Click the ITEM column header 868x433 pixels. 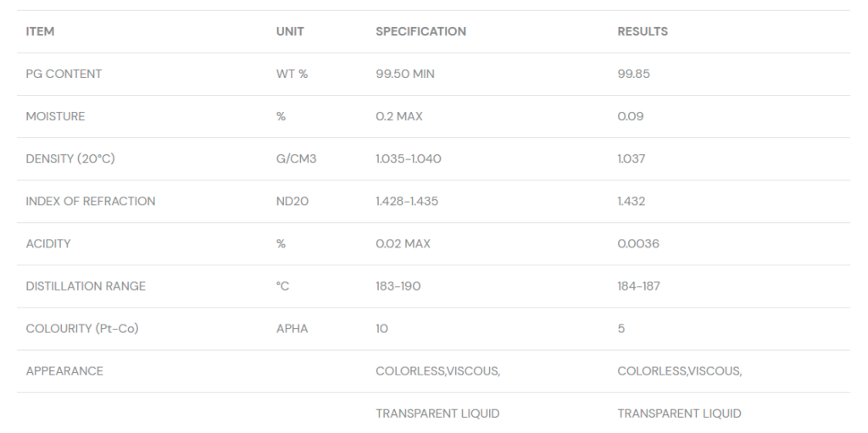(x=40, y=31)
